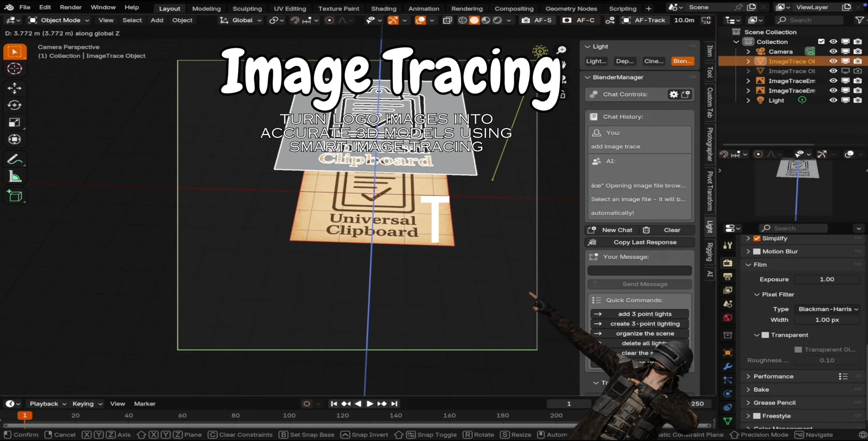Switch to rendered viewport shading
Screen dimensions: 868x441
497,20
